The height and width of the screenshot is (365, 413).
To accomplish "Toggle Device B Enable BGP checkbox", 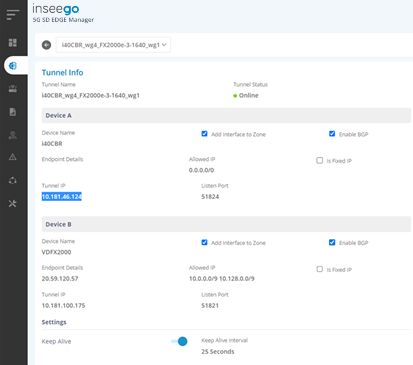I will pos(332,243).
